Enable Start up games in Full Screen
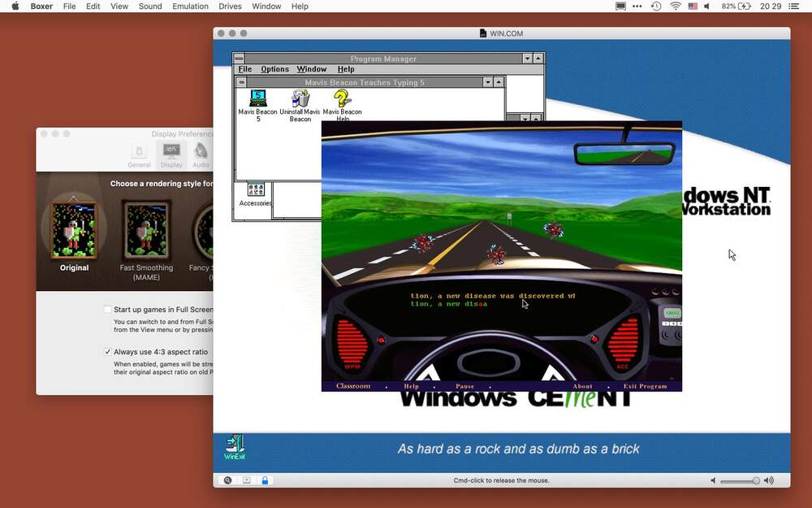The image size is (812, 508). (107, 310)
